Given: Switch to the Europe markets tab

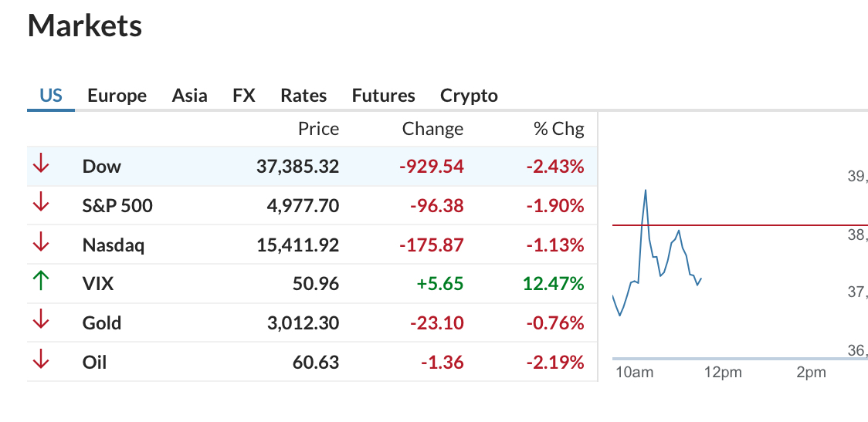Looking at the screenshot, I should point(117,96).
